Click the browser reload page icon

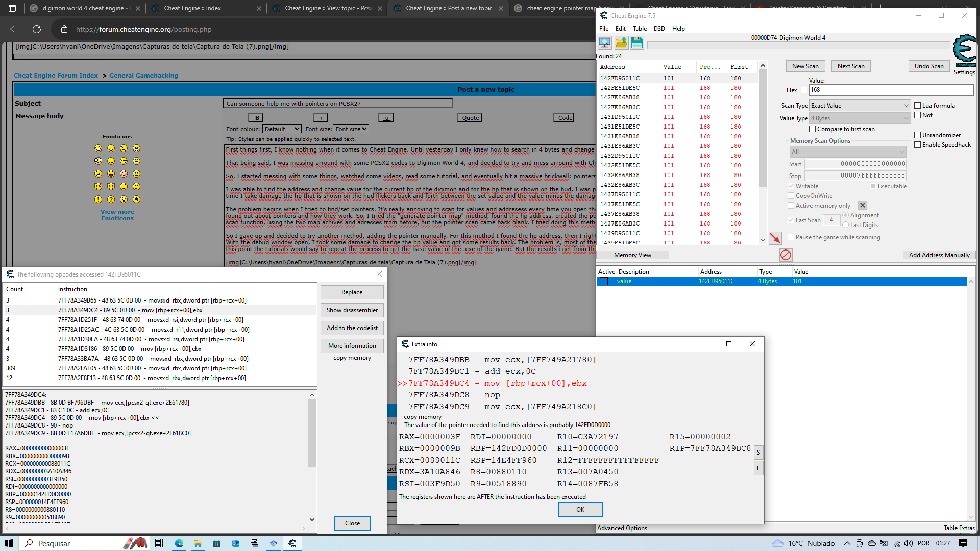[37, 29]
